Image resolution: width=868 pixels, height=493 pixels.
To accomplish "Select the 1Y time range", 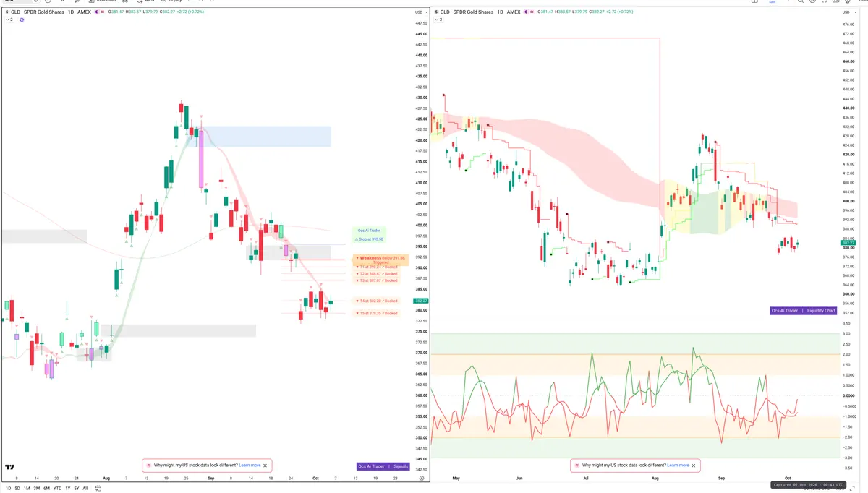I will click(68, 489).
